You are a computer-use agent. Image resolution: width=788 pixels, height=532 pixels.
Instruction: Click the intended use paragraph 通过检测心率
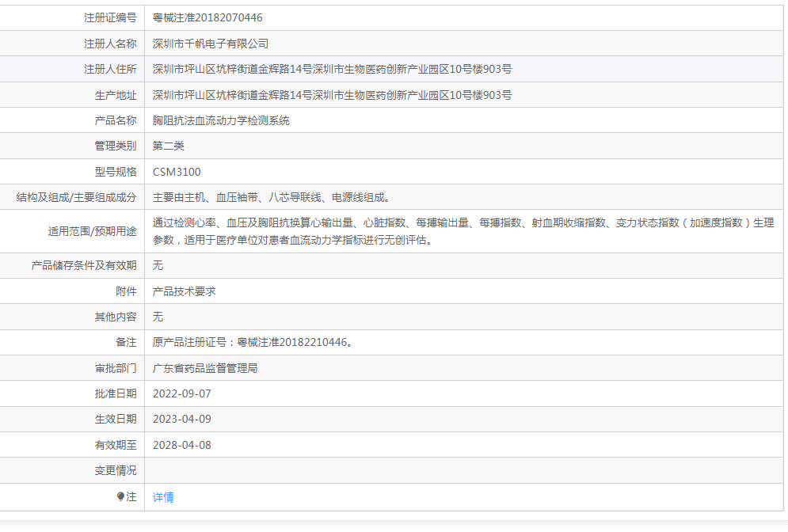pyautogui.click(x=463, y=231)
